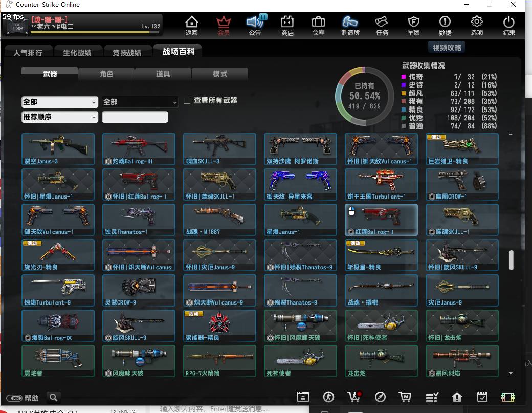Open the checklist icon in bottom bar

[x=432, y=397]
